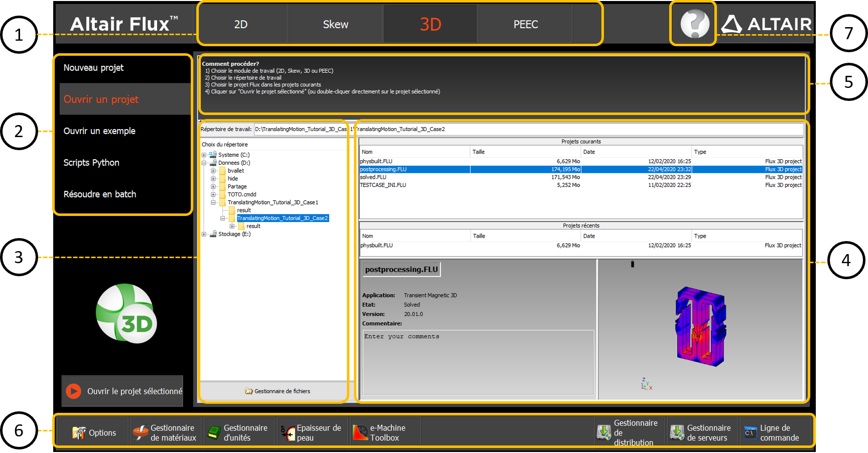Open Epaisseur de peau calculator
Viewport: 868px width, 453px height.
pos(311,432)
